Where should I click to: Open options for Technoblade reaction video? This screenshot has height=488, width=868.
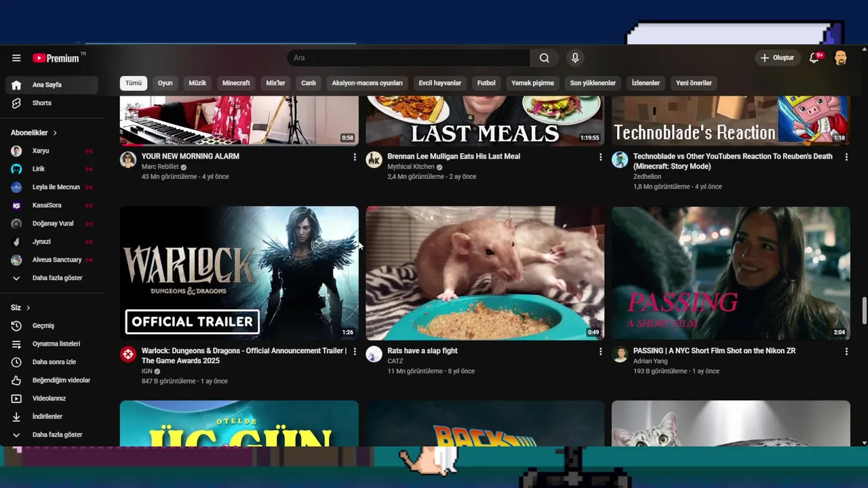[846, 157]
